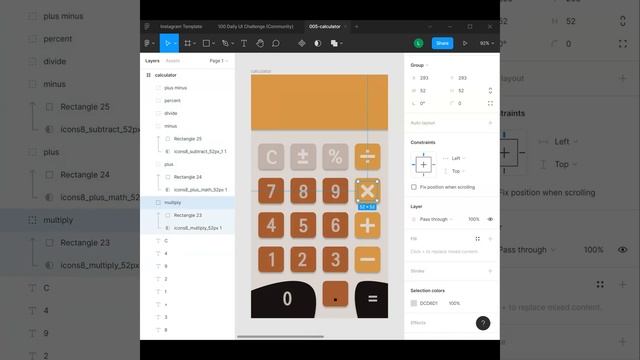Click the Present play icon
Screen dimensions: 640x360
465,43
